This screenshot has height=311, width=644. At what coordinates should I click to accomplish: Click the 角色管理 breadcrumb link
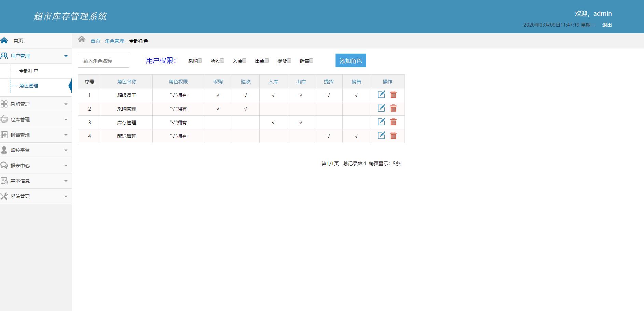click(114, 41)
